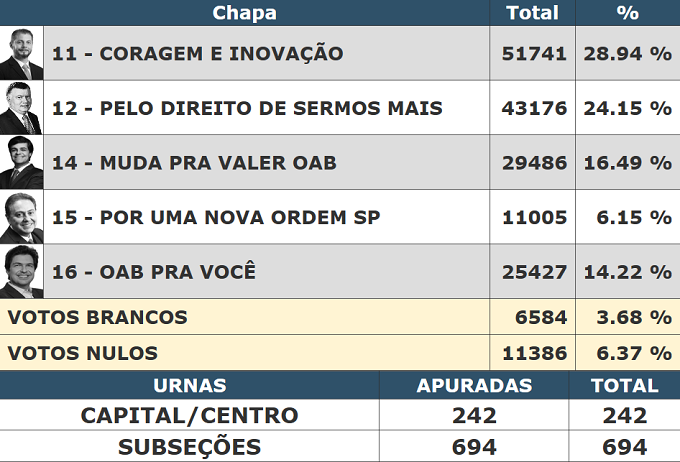Click the candidate photo for chapa 15
Image resolution: width=680 pixels, height=462 pixels.
point(21,217)
